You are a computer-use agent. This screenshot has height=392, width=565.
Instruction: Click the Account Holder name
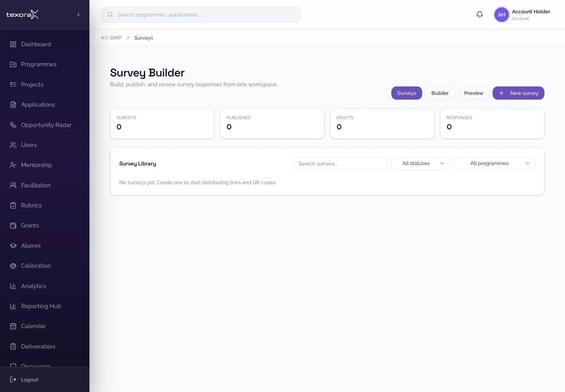[x=531, y=11]
